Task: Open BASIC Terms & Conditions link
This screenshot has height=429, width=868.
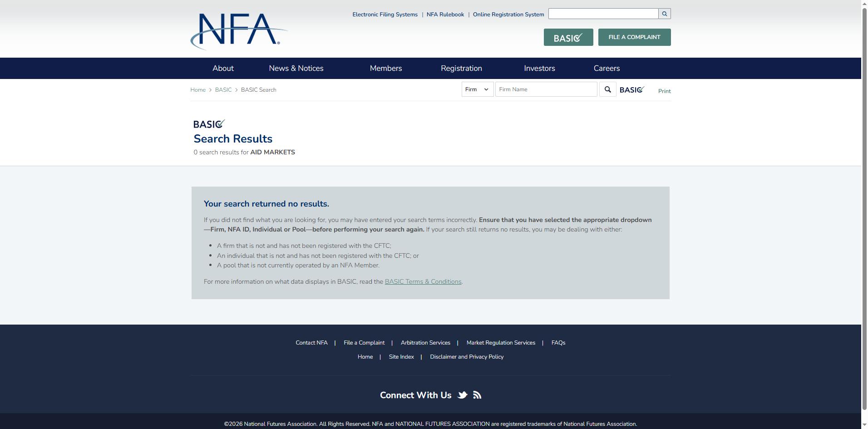Action: [423, 282]
